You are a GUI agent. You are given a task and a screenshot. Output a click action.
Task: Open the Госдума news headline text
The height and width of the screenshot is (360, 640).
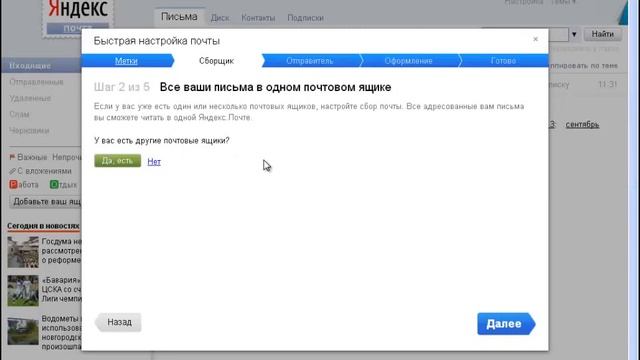point(61,251)
